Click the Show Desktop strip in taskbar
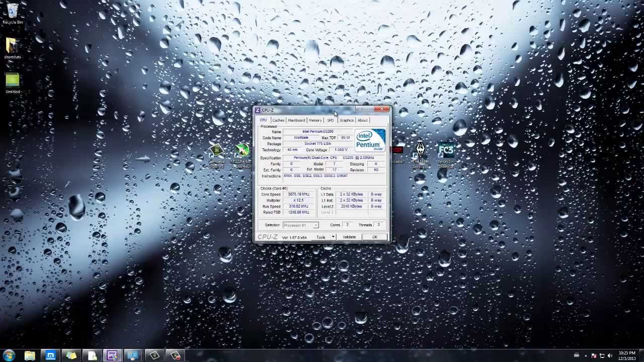The image size is (644, 362). (x=641, y=356)
